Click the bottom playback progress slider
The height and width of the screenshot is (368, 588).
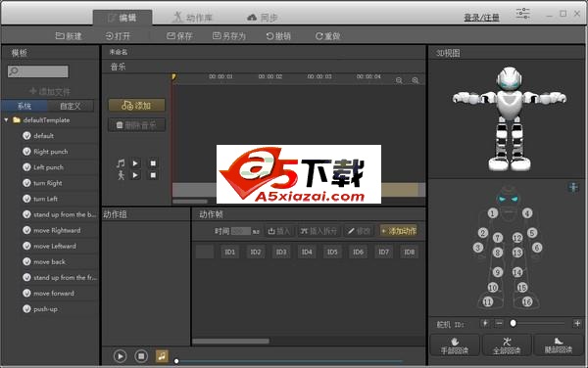pyautogui.click(x=289, y=361)
